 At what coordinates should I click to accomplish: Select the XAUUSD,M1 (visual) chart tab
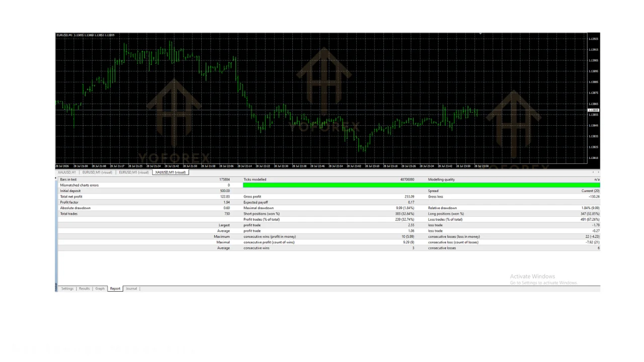click(x=171, y=172)
